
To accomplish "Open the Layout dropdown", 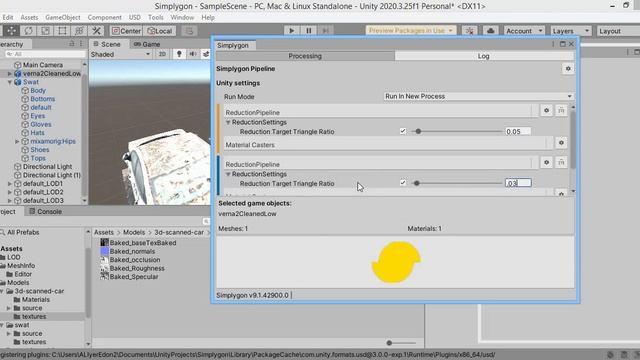I will coord(618,31).
